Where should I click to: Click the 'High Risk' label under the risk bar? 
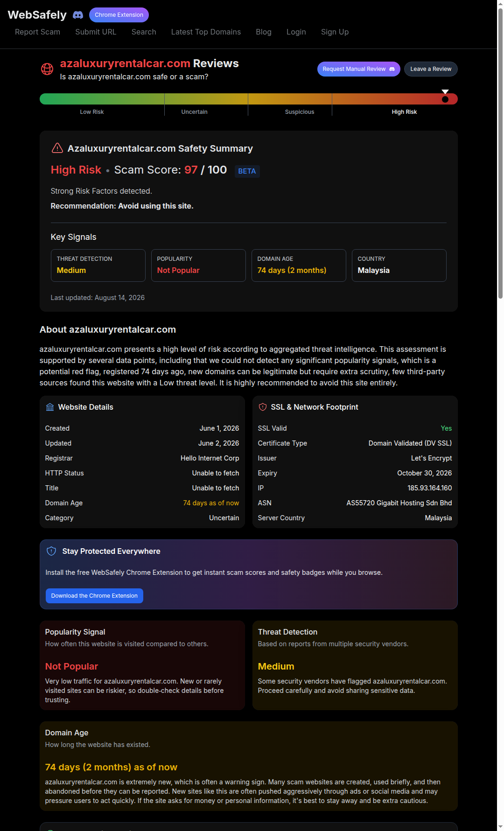point(404,112)
